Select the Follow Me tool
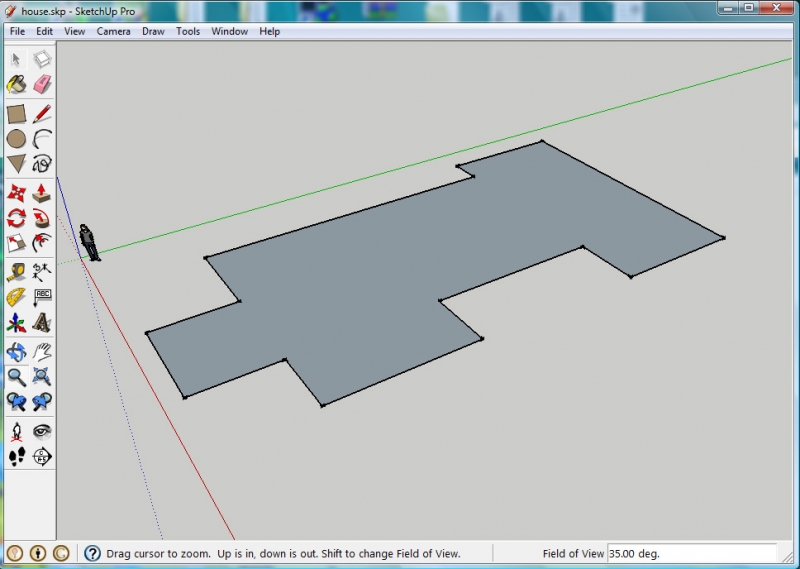The image size is (800, 569). (x=42, y=218)
